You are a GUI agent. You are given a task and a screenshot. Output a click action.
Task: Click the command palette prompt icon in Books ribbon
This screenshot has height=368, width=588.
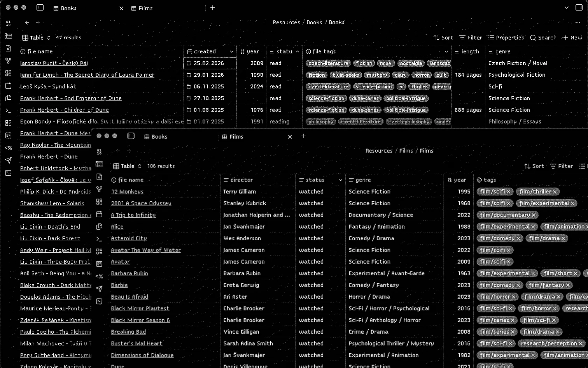(8, 111)
